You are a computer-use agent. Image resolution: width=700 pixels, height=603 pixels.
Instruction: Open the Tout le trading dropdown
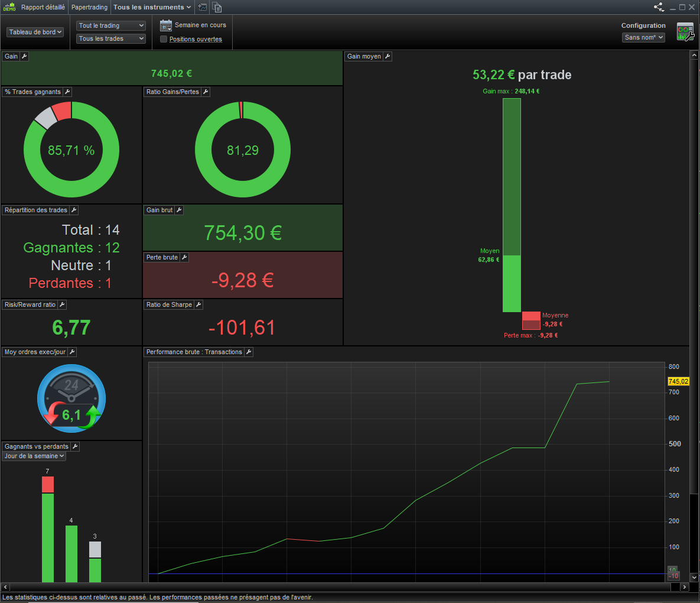pos(111,25)
